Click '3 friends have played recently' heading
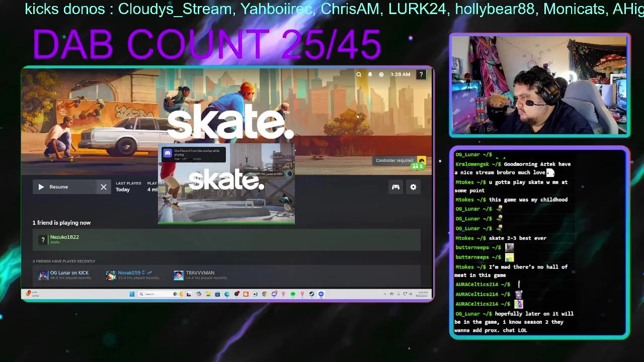The image size is (644, 362). click(x=64, y=261)
